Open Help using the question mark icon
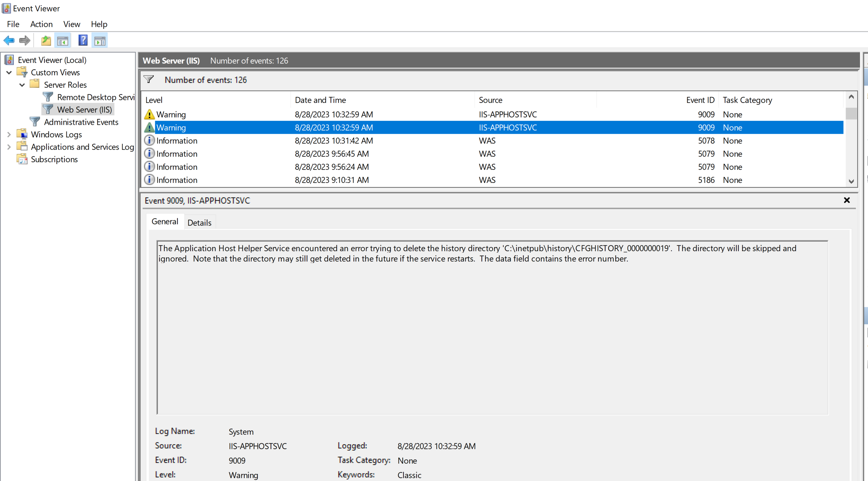This screenshot has width=868, height=481. [x=82, y=40]
